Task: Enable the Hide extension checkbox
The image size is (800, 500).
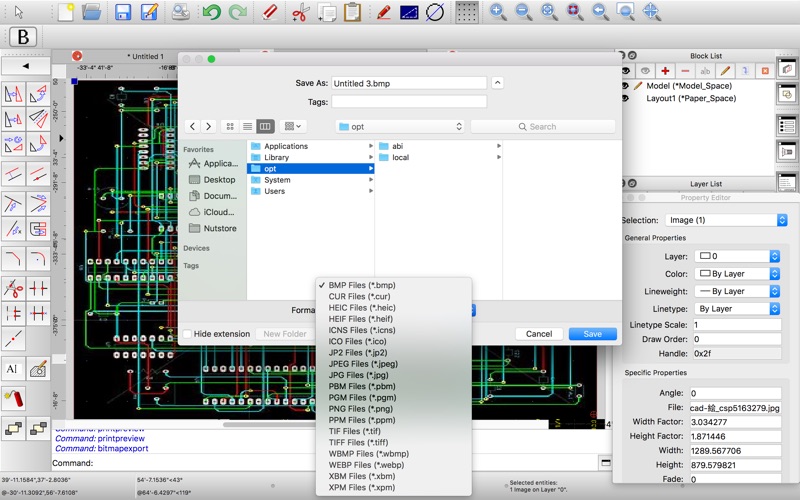Action: tap(187, 334)
